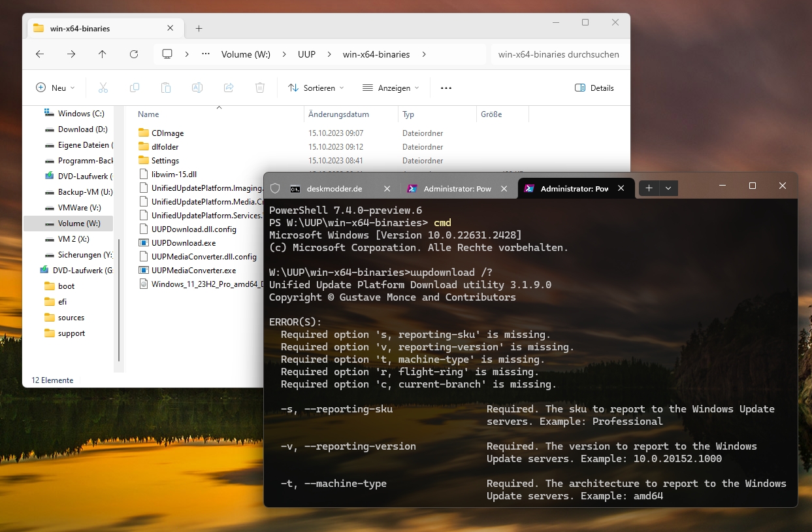
Task: Click the Delete trash icon
Action: (x=260, y=88)
